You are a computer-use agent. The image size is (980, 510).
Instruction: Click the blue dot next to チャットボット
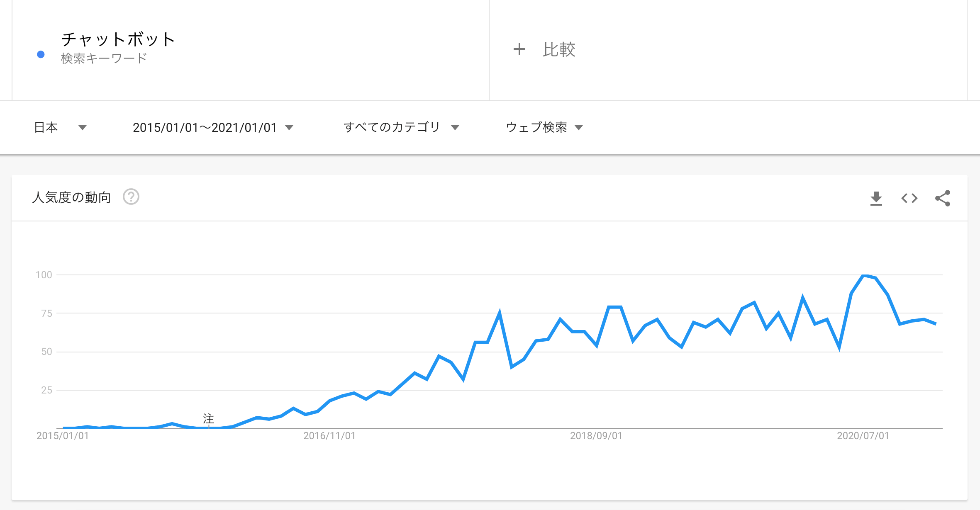click(41, 54)
